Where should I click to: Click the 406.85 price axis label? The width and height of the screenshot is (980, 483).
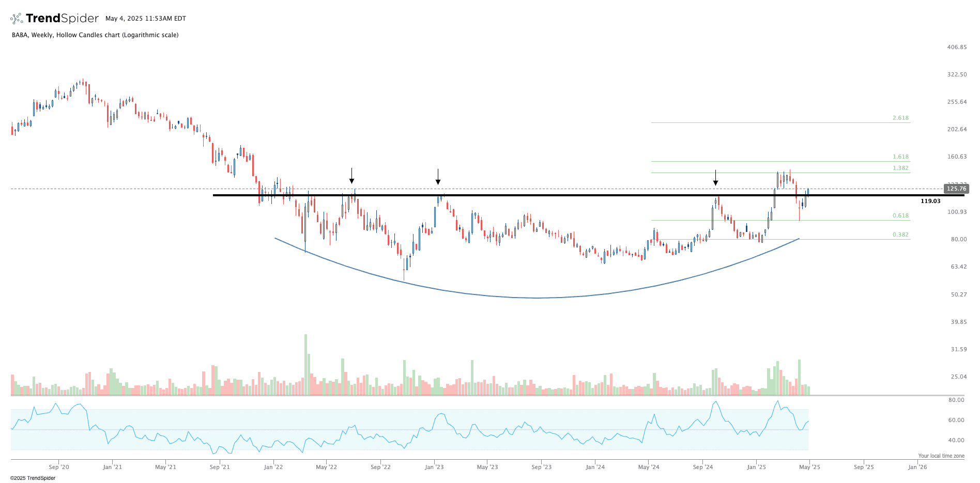pyautogui.click(x=956, y=47)
